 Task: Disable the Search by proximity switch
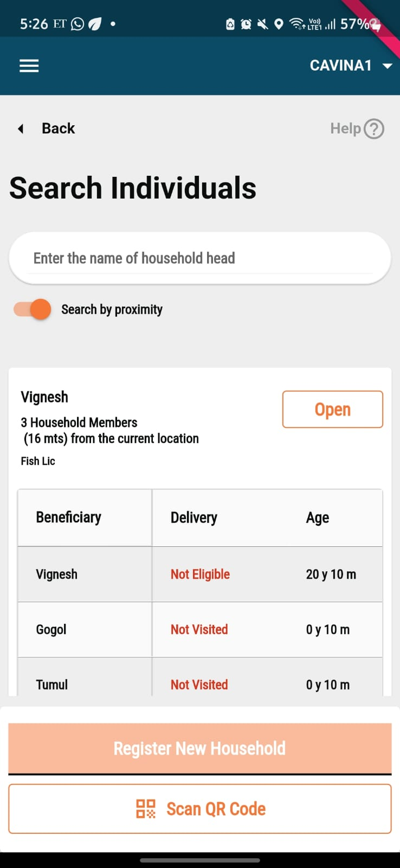pyautogui.click(x=33, y=309)
